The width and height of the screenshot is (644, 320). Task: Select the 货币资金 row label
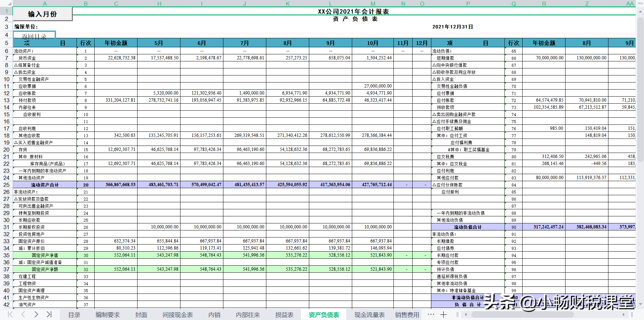click(x=27, y=58)
